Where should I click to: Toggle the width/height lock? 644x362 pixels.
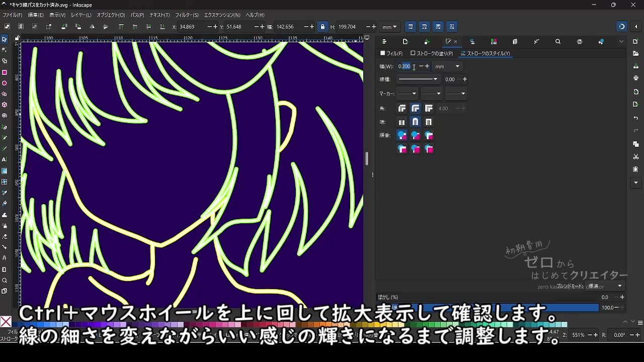(323, 27)
